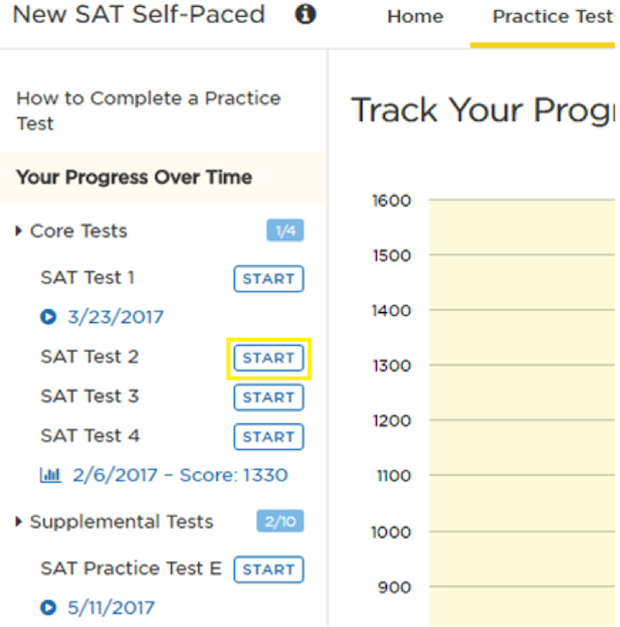Click the info icon beside New SAT Self-Paced
The width and height of the screenshot is (620, 627).
tap(306, 15)
